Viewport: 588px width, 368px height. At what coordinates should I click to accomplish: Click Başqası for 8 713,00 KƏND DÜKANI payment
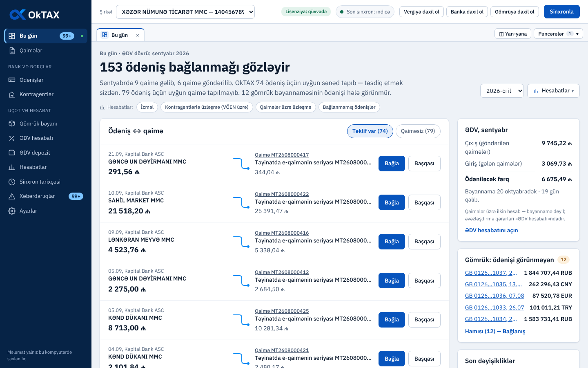(424, 320)
